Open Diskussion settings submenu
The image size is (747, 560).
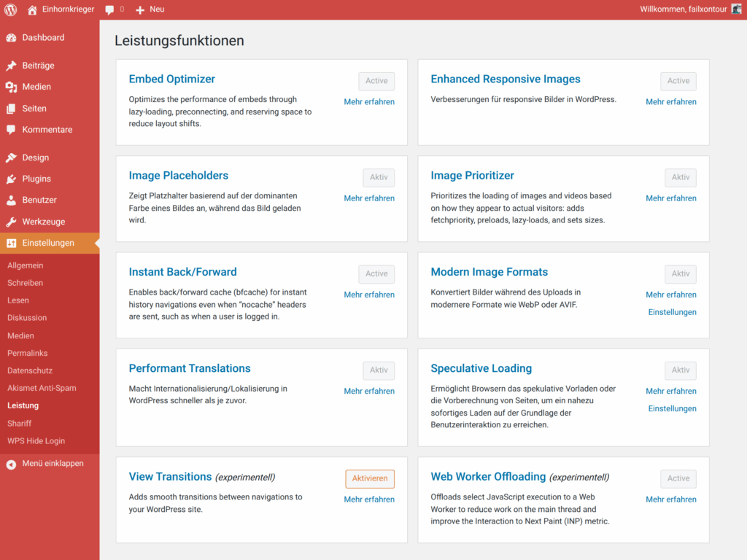[27, 318]
